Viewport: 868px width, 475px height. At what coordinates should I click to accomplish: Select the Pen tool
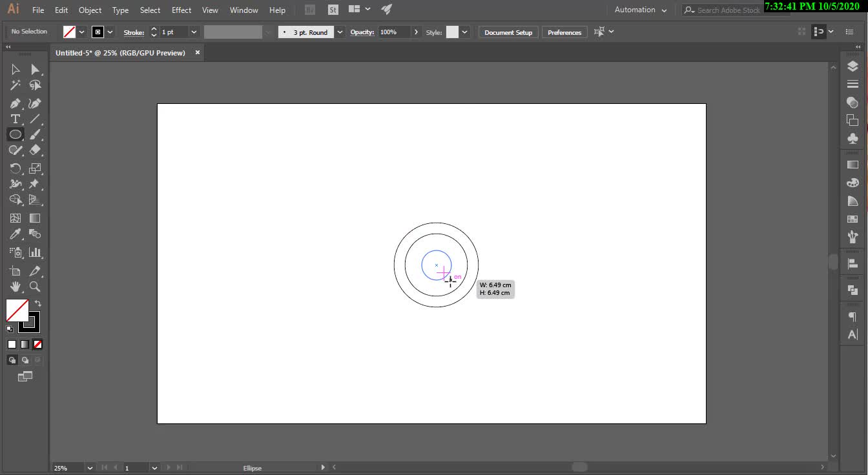(x=15, y=103)
